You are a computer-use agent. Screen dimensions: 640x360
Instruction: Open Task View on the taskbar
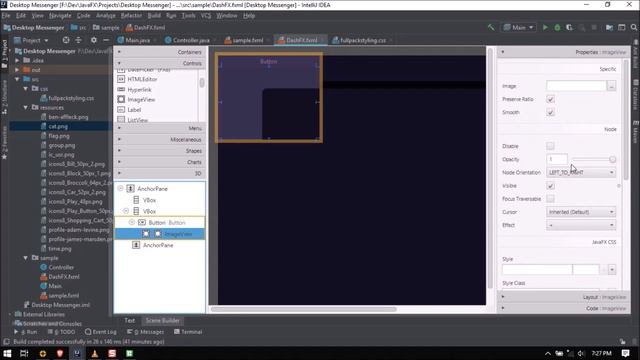(24, 353)
